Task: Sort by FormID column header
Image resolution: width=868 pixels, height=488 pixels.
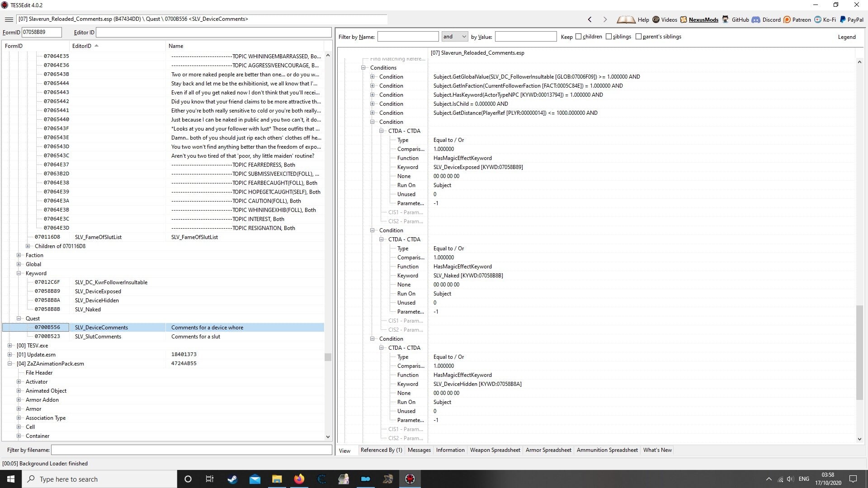Action: pos(36,46)
